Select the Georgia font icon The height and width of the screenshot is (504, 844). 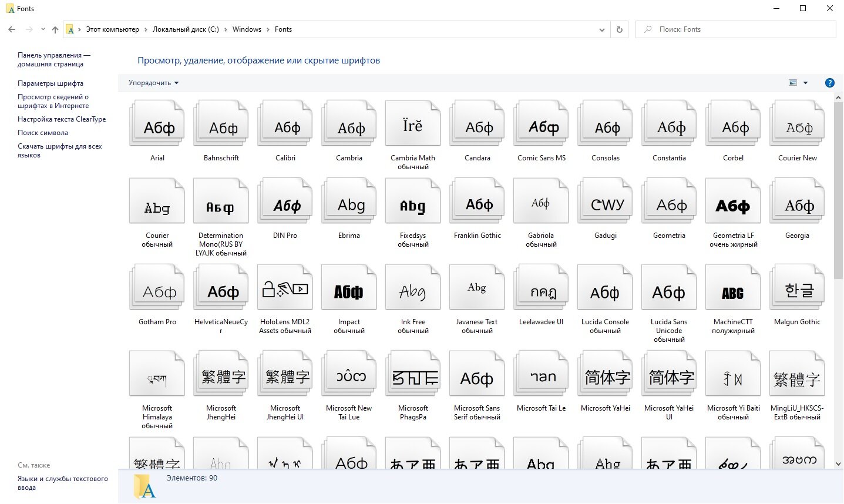pos(797,201)
